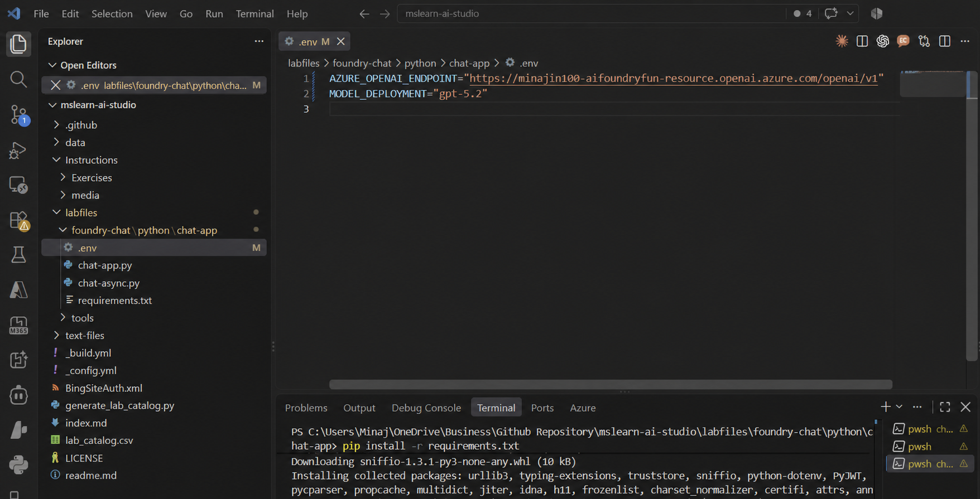Viewport: 980px width, 499px height.
Task: Switch to the Azure panel tab
Action: 583,408
